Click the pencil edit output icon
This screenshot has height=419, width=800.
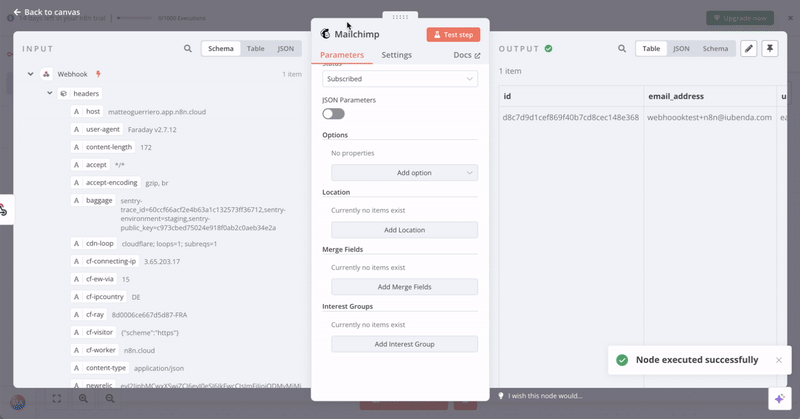[x=748, y=48]
